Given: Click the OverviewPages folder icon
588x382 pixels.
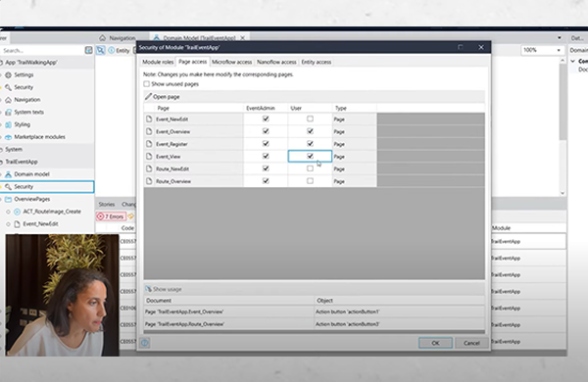Looking at the screenshot, I should point(8,199).
